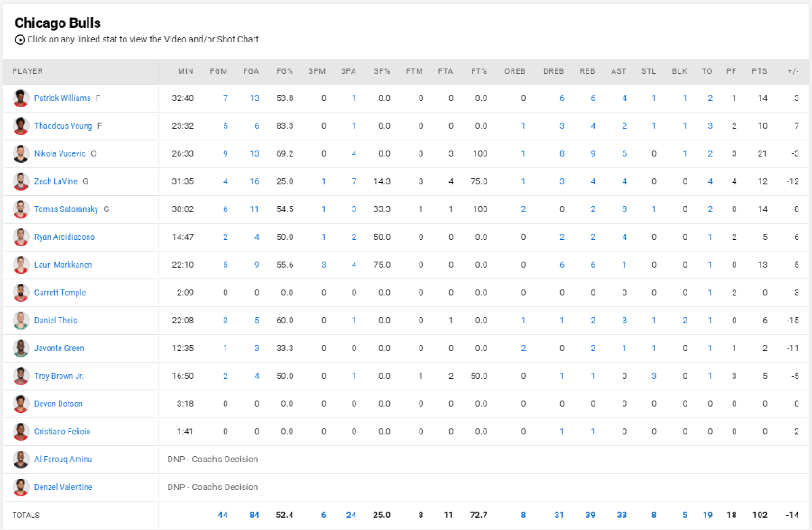Image resolution: width=812 pixels, height=530 pixels.
Task: View Tomas Satoransky's 8 assists
Action: coord(624,209)
